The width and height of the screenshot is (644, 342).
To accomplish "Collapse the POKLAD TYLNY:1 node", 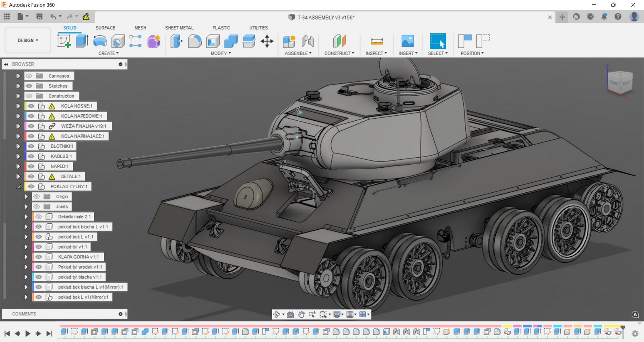I will (x=18, y=186).
